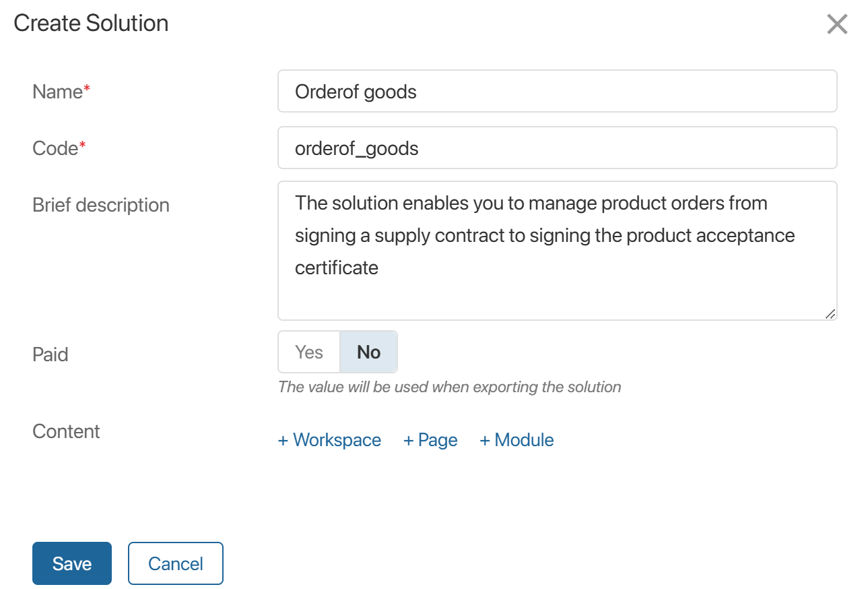
Task: Click the 'Create Solution' dialog title
Action: click(91, 23)
